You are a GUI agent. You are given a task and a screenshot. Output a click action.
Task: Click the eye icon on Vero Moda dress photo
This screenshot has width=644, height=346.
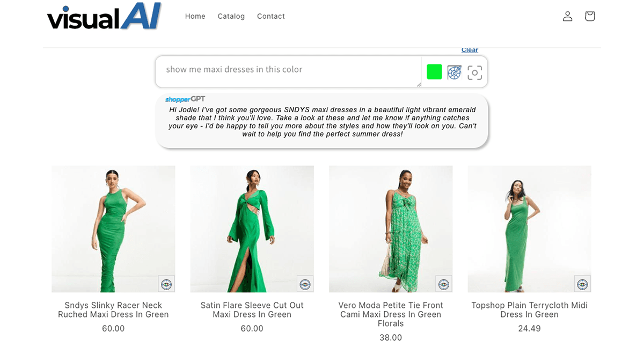click(443, 284)
